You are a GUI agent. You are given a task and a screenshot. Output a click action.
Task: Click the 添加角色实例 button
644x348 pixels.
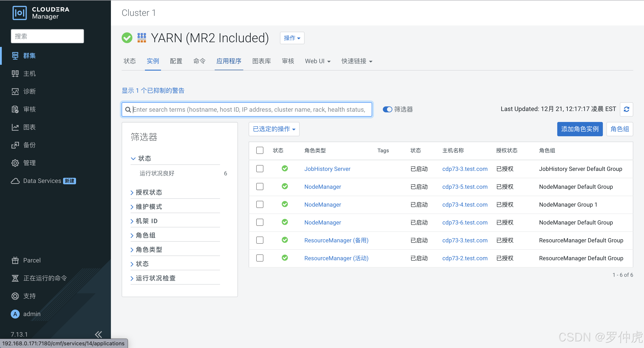coord(580,129)
